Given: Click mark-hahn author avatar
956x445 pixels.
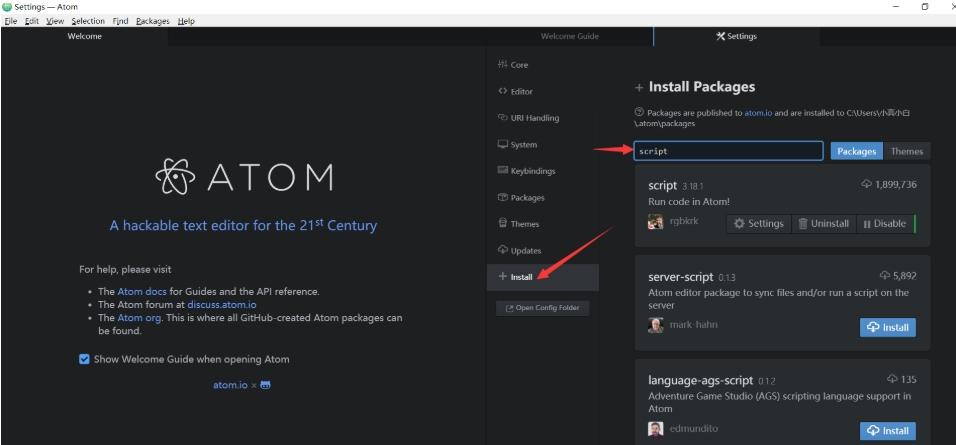Looking at the screenshot, I should click(655, 325).
